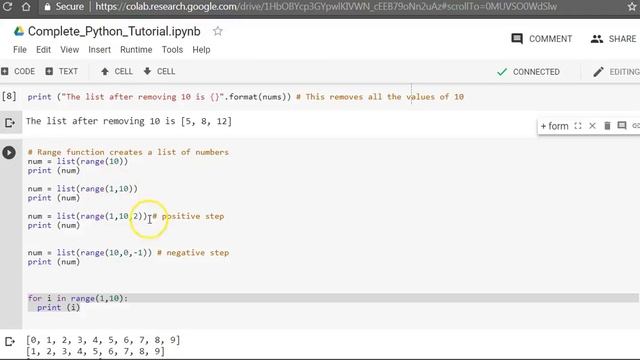The height and width of the screenshot is (360, 640).
Task: Click the indented "print (i)" line
Action: click(58, 307)
